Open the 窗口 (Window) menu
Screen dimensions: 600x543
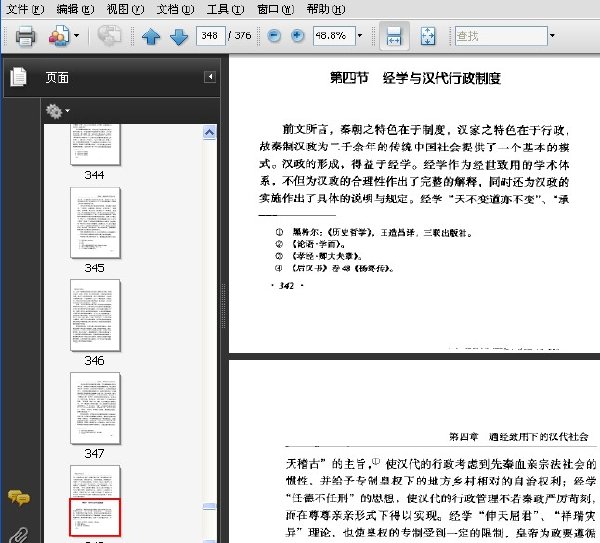coord(275,9)
